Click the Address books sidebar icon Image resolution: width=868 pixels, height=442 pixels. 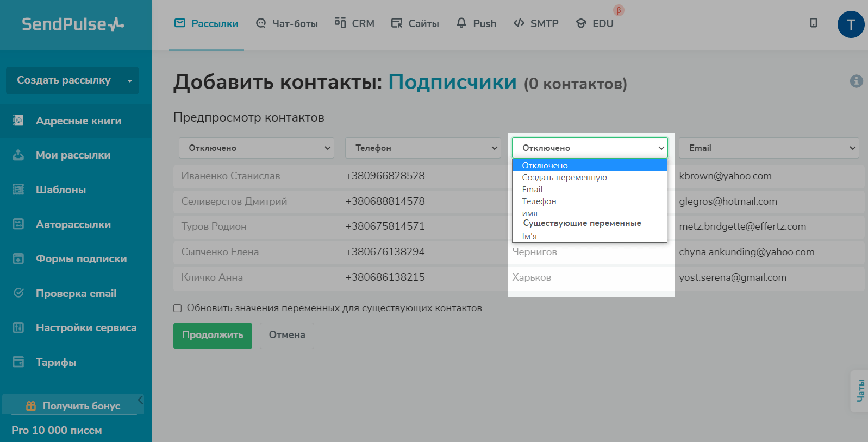click(18, 121)
